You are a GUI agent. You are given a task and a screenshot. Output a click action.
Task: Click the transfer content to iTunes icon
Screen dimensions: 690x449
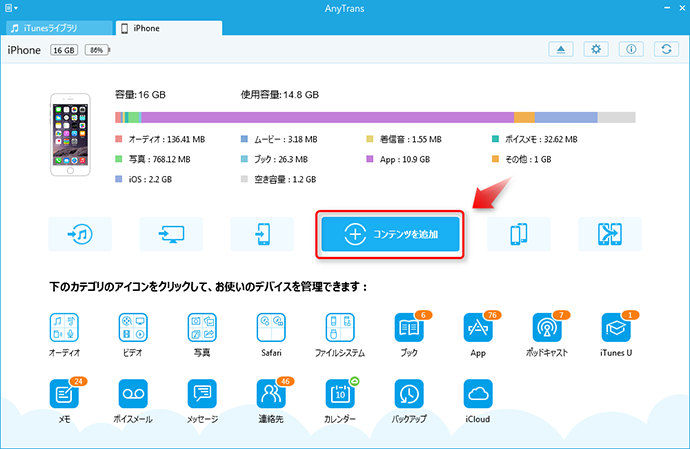pyautogui.click(x=80, y=234)
